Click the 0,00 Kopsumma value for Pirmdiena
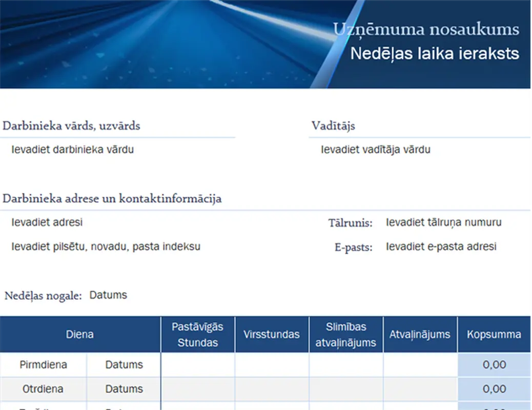 [495, 365]
